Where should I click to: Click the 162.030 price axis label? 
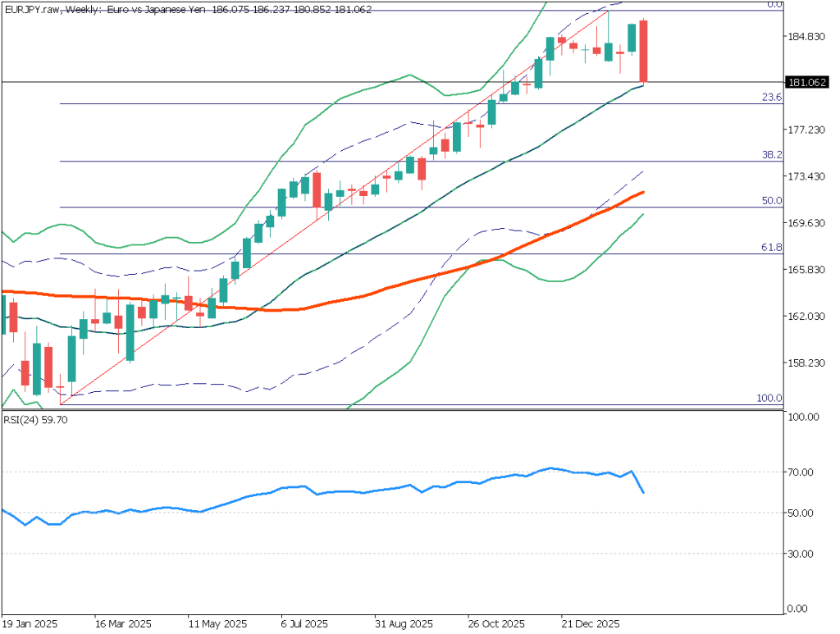pos(805,317)
